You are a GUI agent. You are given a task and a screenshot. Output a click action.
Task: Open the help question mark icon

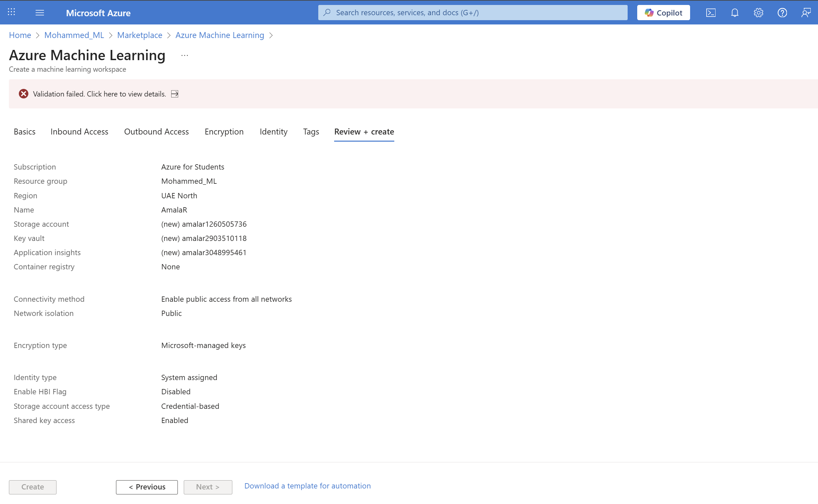click(x=782, y=13)
